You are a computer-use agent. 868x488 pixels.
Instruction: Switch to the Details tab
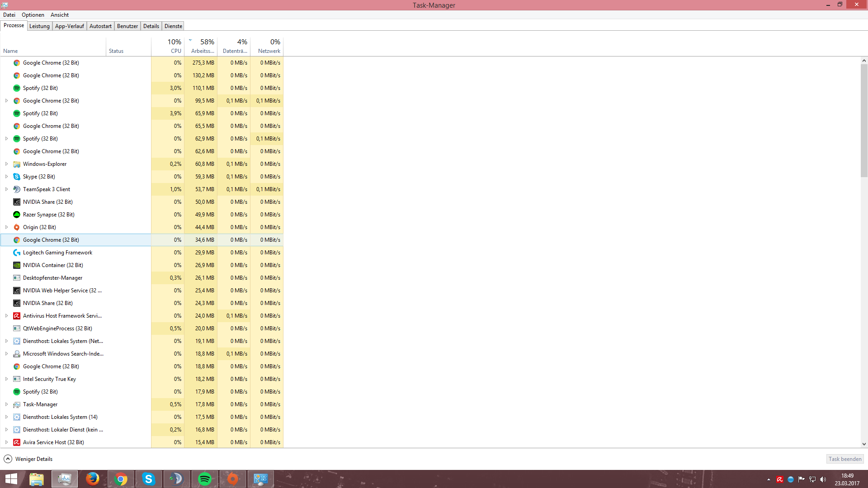point(151,26)
